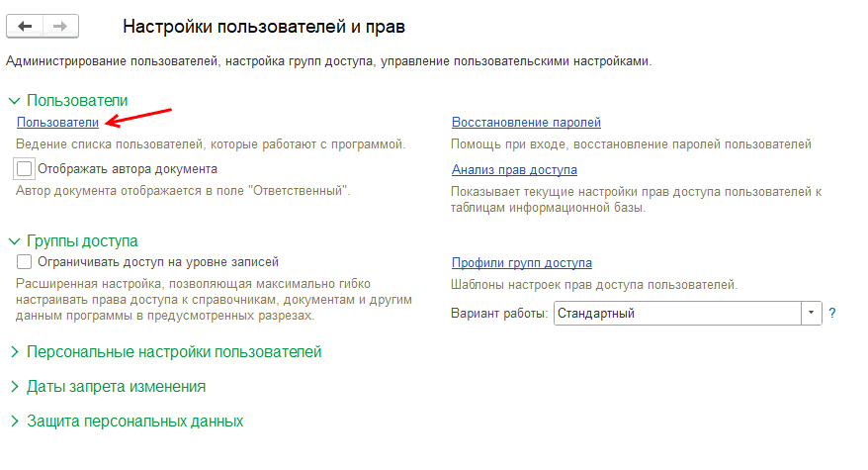Screen dimensions: 868x470
Task: Click the Даты запрета изменения heading text
Action: 117,387
